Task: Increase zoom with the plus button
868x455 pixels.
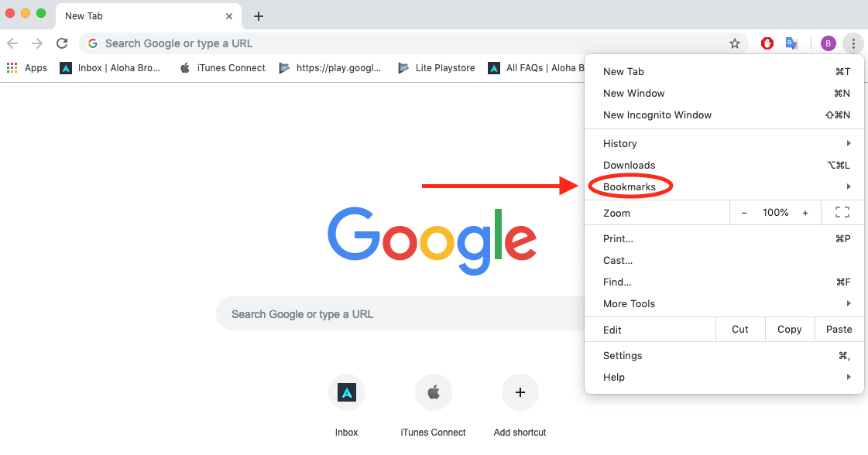Action: pos(805,213)
